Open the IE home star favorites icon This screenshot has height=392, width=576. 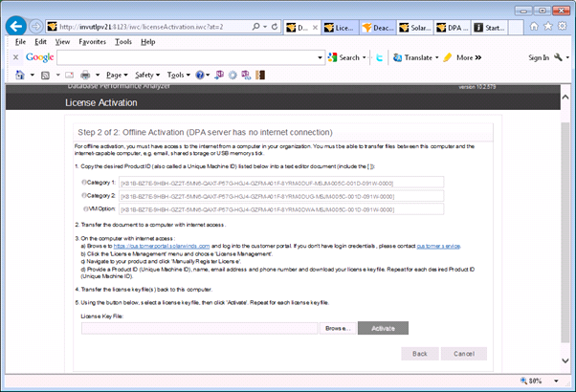click(x=547, y=26)
